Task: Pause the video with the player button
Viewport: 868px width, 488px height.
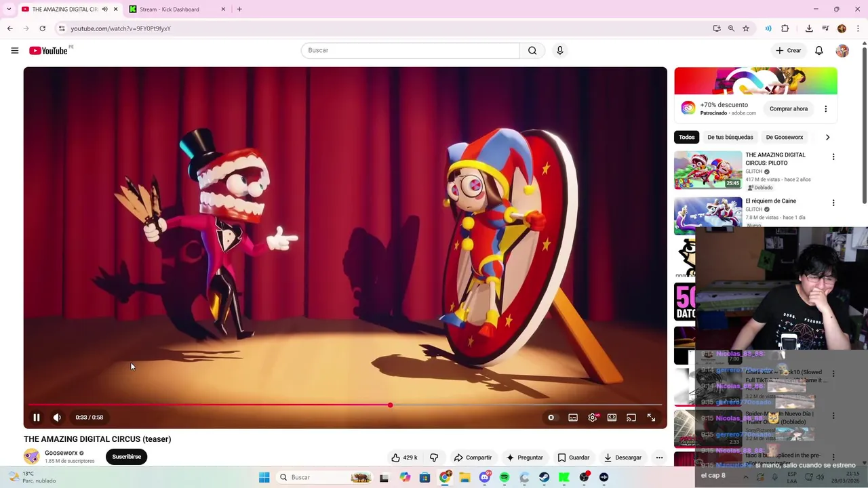Action: tap(37, 418)
